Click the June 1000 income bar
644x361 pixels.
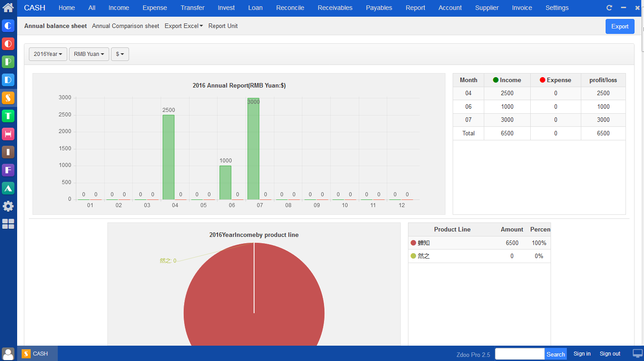(x=225, y=183)
